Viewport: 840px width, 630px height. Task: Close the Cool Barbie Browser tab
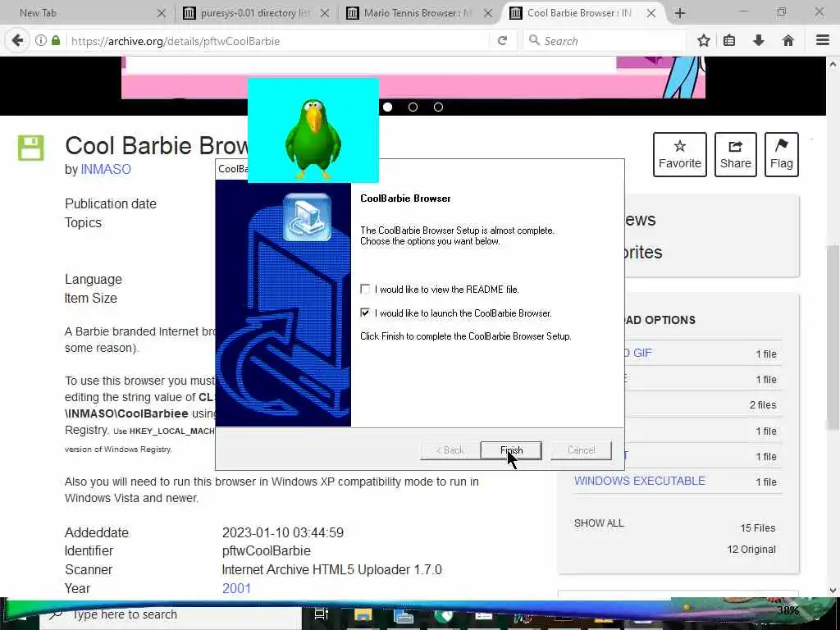click(651, 13)
